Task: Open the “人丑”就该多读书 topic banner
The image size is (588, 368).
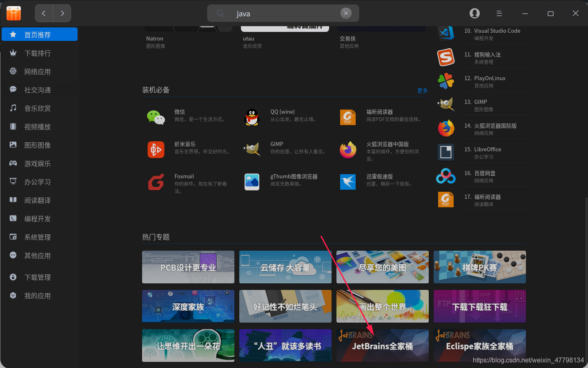Action: (285, 346)
